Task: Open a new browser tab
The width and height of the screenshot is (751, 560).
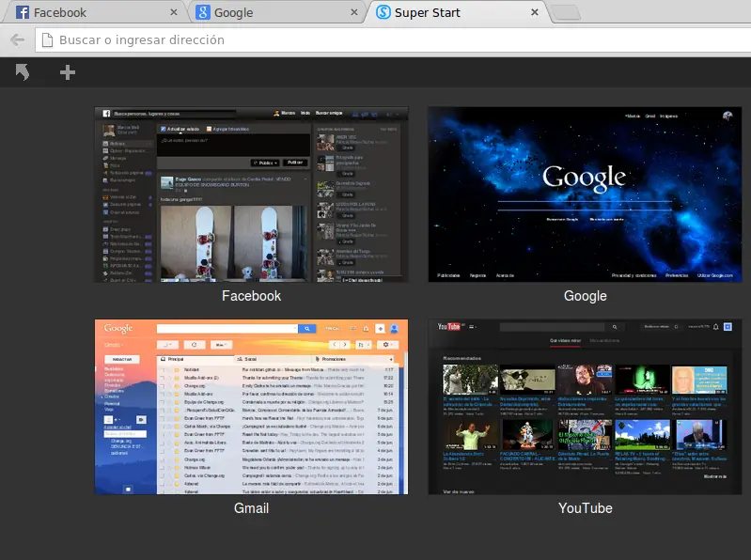Action: click(567, 13)
